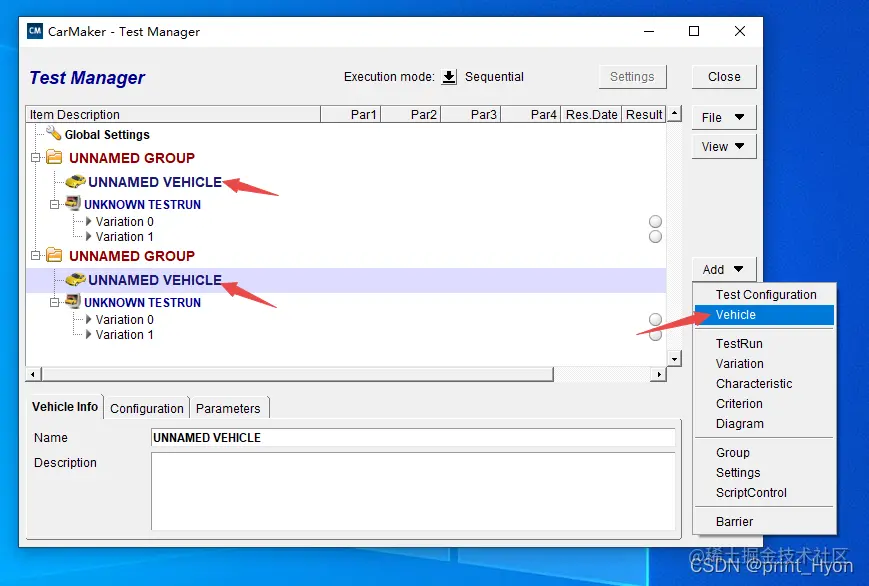Screen dimensions: 869x586
Task: Click the Item Description column header
Action: tap(173, 114)
